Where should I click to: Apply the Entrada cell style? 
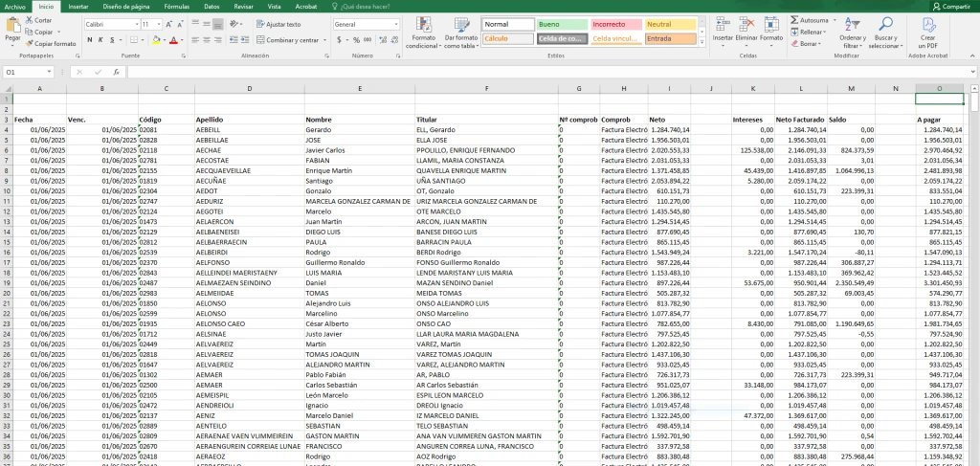pyautogui.click(x=671, y=38)
